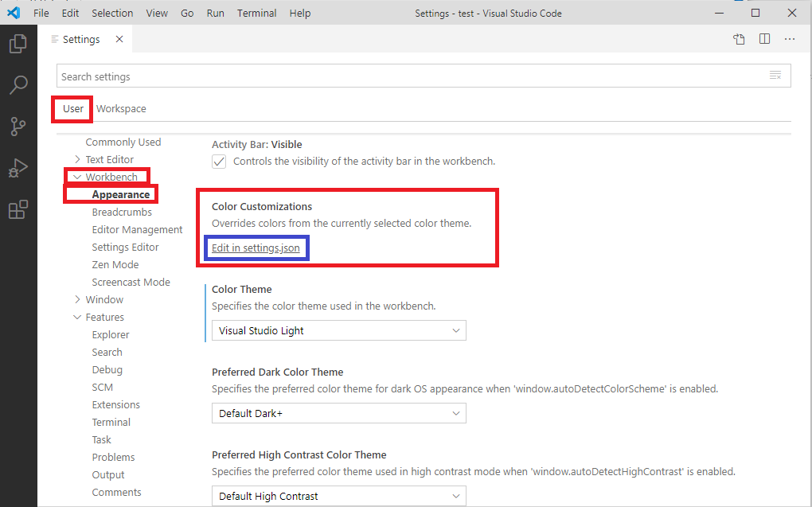The width and height of the screenshot is (812, 507).
Task: Open Source Control view in activity bar
Action: [18, 127]
